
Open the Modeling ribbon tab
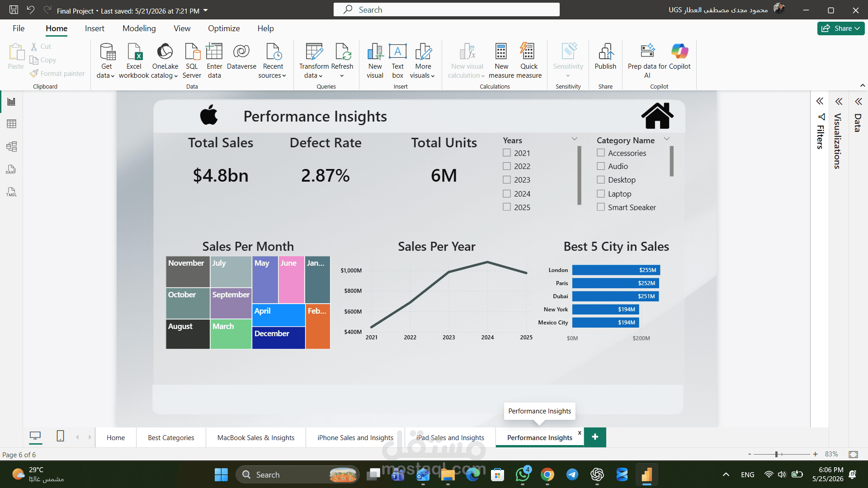pyautogui.click(x=139, y=28)
